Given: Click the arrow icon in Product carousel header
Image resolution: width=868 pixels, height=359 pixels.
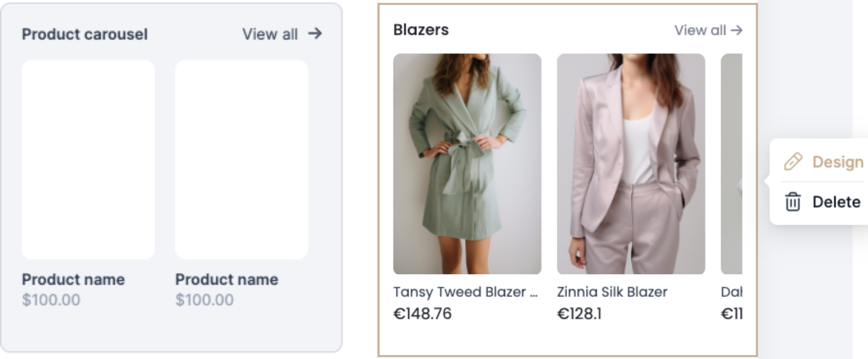Looking at the screenshot, I should [x=315, y=34].
